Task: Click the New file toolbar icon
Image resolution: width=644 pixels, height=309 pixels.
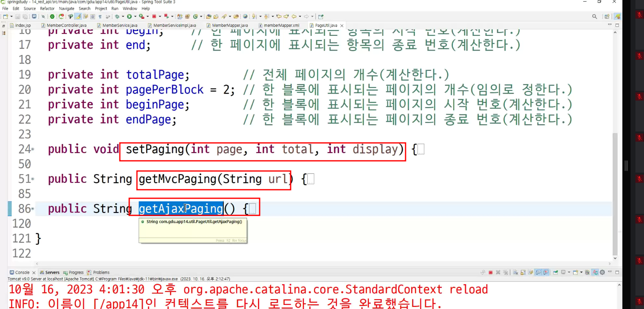Action: pos(5,16)
